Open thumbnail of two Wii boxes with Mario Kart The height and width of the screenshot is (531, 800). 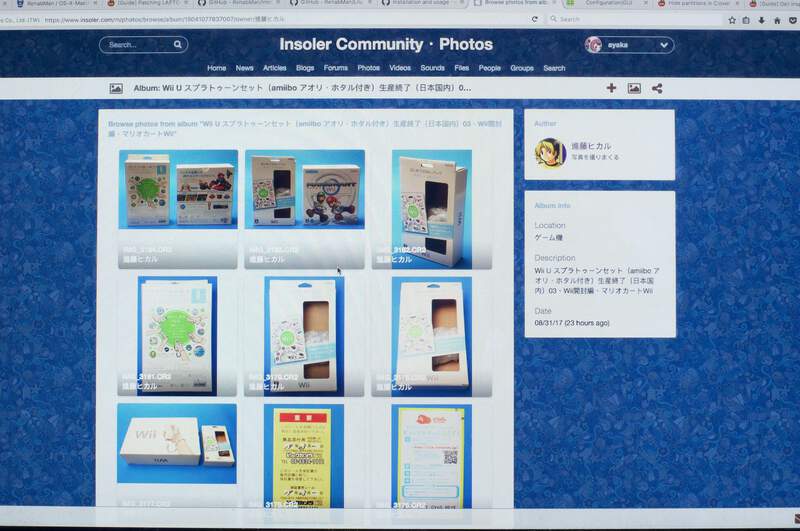pos(178,189)
